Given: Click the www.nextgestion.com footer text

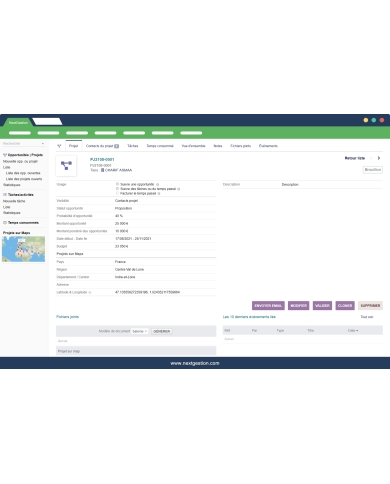Looking at the screenshot, I should [195, 363].
